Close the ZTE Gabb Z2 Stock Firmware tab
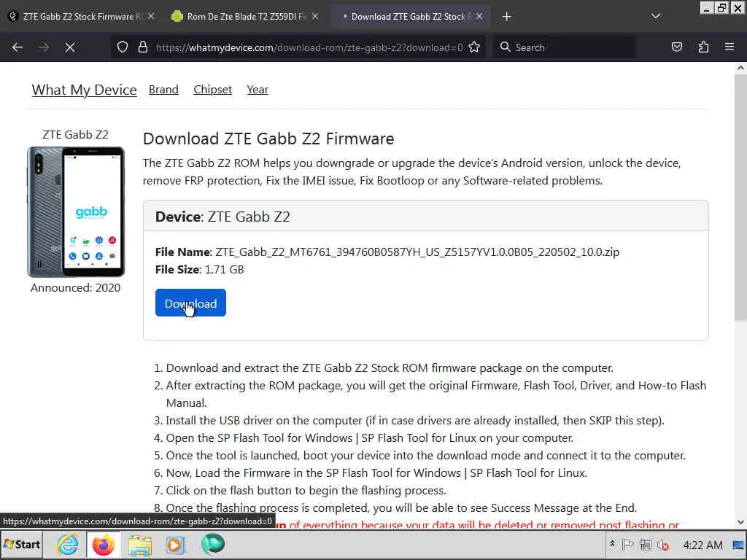 151,16
